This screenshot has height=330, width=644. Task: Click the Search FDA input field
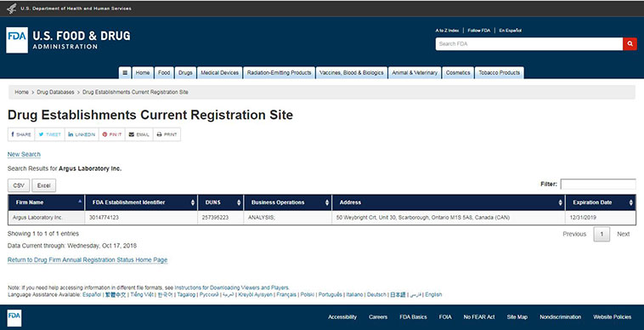[529, 44]
